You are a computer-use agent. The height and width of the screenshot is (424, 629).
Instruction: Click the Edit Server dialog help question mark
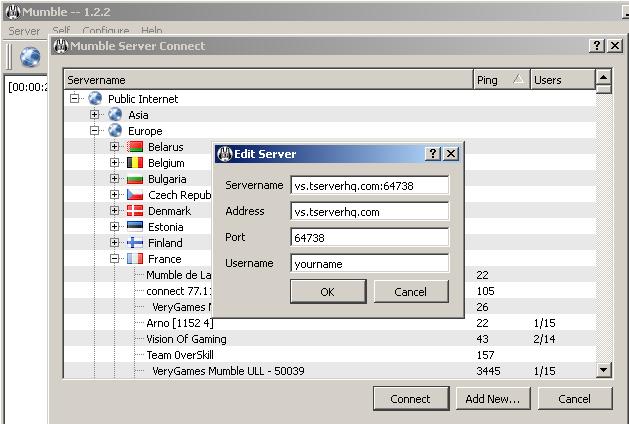[x=433, y=154]
